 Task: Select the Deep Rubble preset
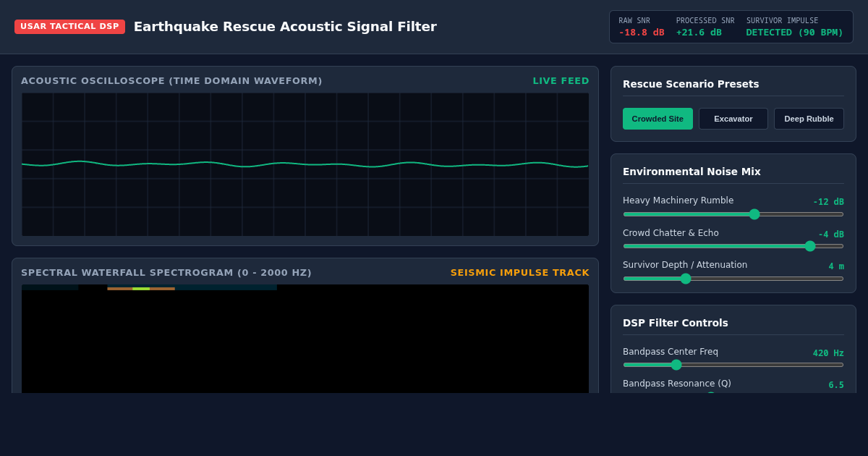point(809,119)
